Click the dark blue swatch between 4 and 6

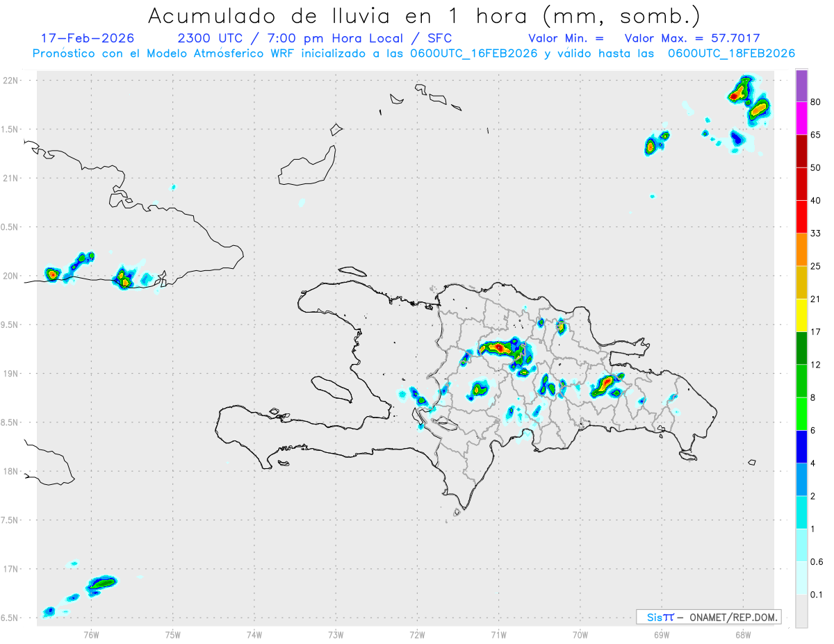801,447
